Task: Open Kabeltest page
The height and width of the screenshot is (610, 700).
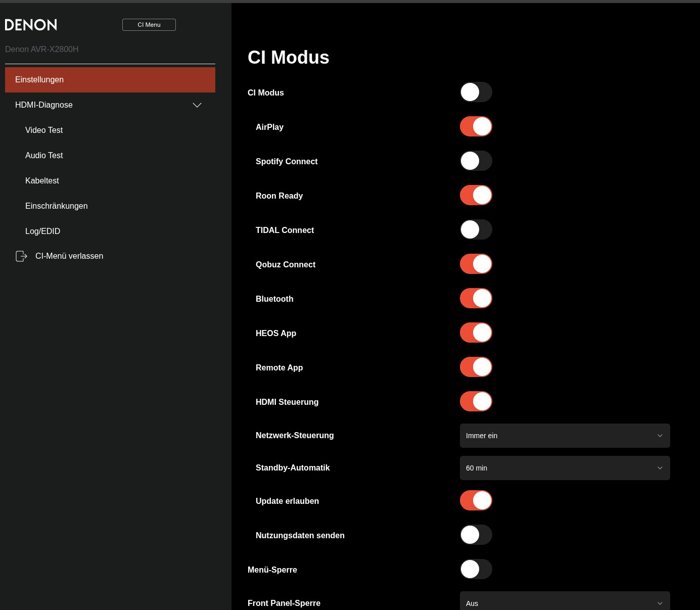Action: coord(42,181)
